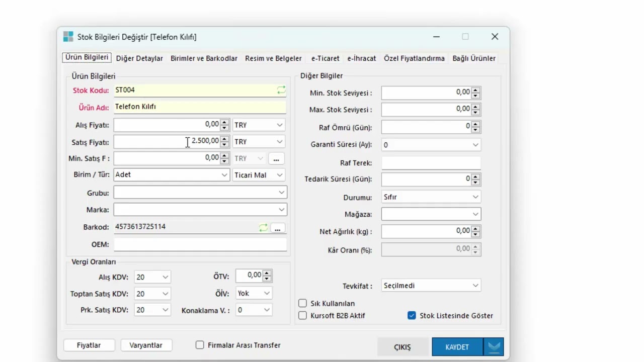Switch to e-Ticaret tab

point(325,58)
